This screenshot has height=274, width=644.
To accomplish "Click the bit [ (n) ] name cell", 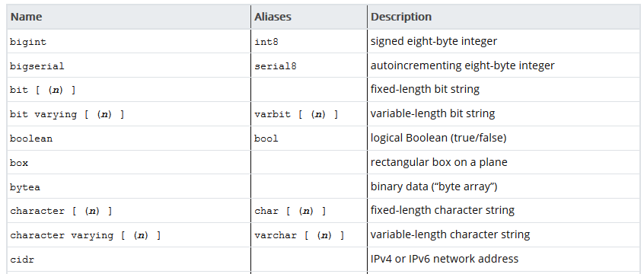I will click(x=43, y=90).
